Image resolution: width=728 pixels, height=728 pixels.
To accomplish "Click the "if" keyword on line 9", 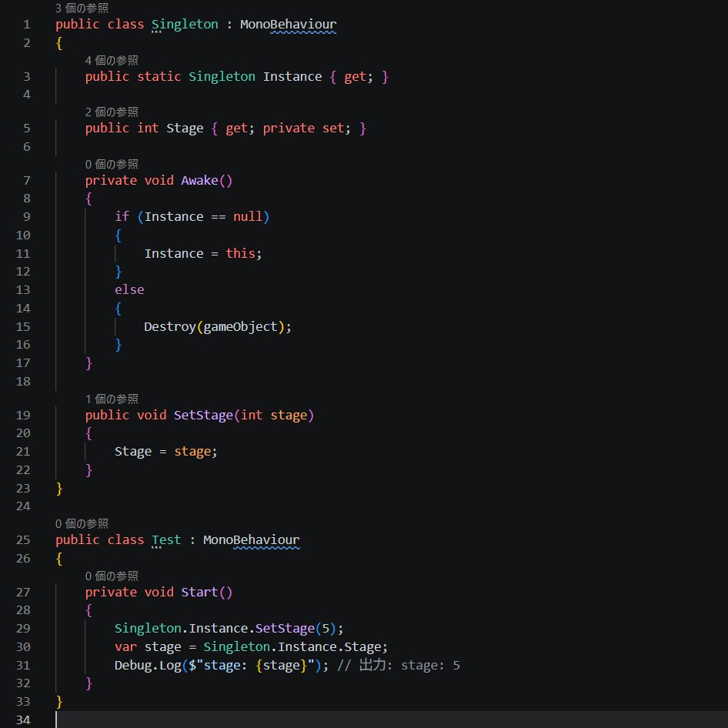I will 122,216.
